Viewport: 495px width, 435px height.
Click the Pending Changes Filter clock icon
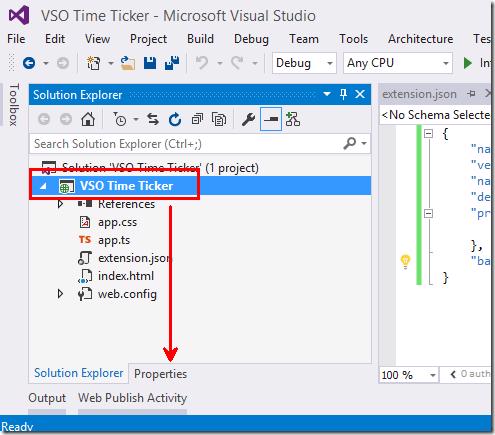(x=120, y=119)
